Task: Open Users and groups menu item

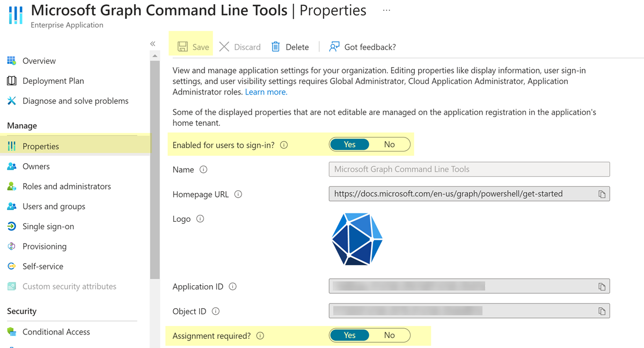Action: coord(54,206)
